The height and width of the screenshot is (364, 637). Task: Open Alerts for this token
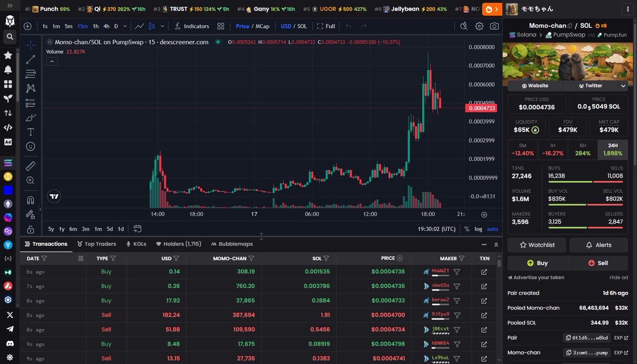point(599,245)
